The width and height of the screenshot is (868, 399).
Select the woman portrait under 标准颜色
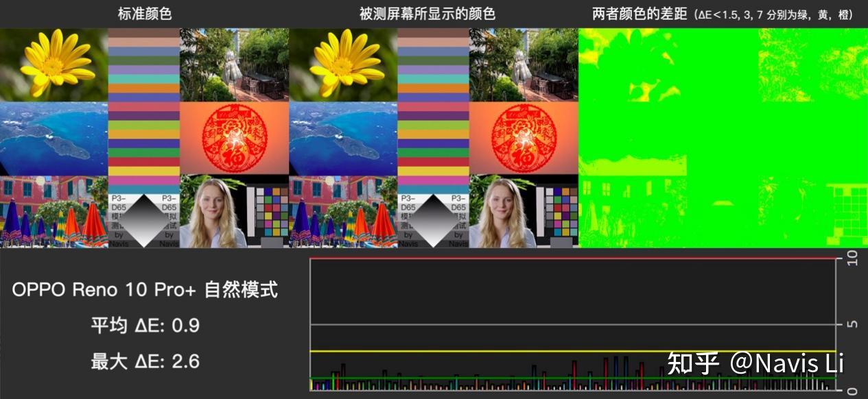pos(213,212)
